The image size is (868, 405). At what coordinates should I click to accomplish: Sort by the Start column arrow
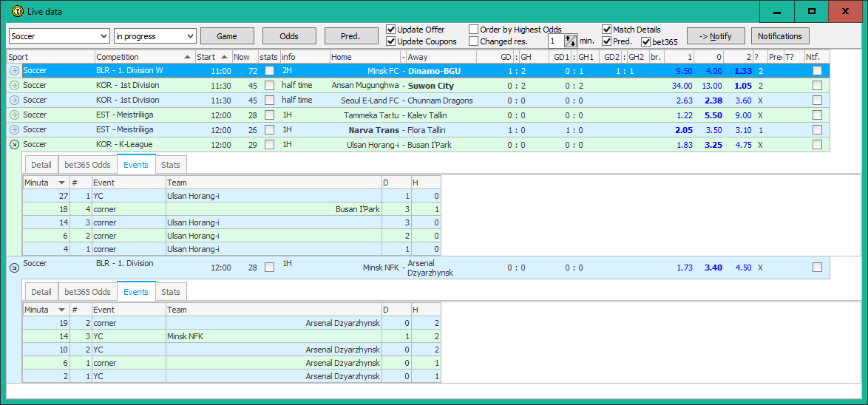[x=224, y=57]
